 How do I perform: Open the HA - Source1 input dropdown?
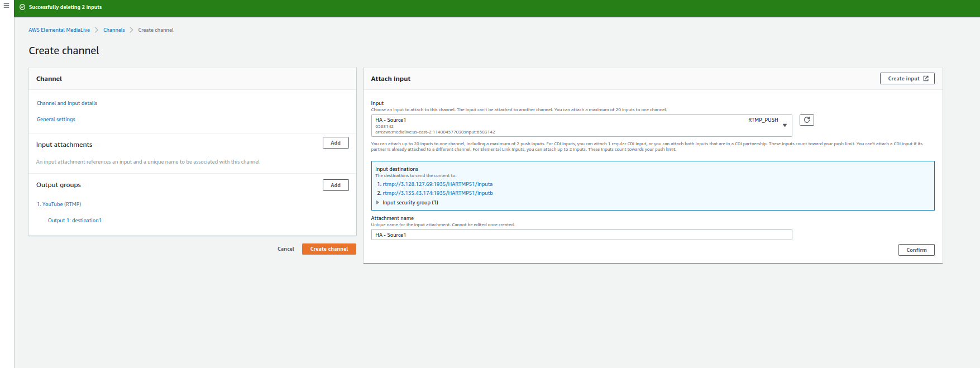pyautogui.click(x=581, y=126)
